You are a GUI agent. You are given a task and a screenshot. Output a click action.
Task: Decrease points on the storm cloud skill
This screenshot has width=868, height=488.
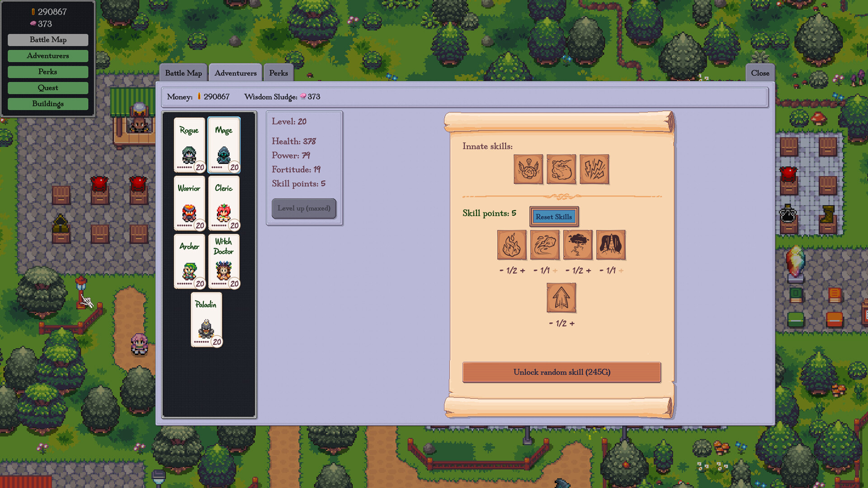(567, 271)
